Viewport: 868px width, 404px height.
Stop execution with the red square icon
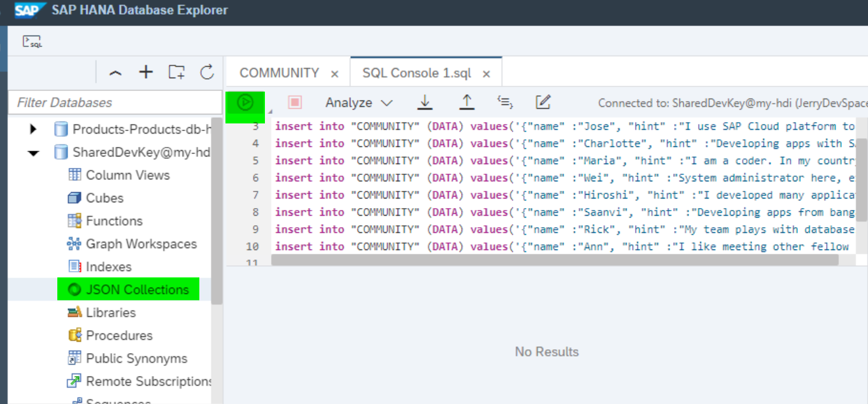(294, 102)
